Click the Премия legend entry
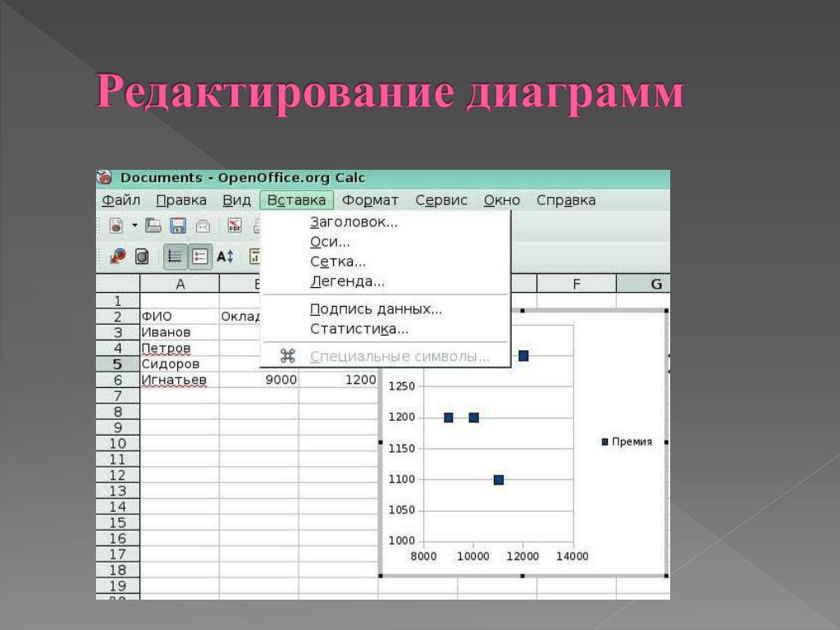Image resolution: width=840 pixels, height=630 pixels. [627, 442]
